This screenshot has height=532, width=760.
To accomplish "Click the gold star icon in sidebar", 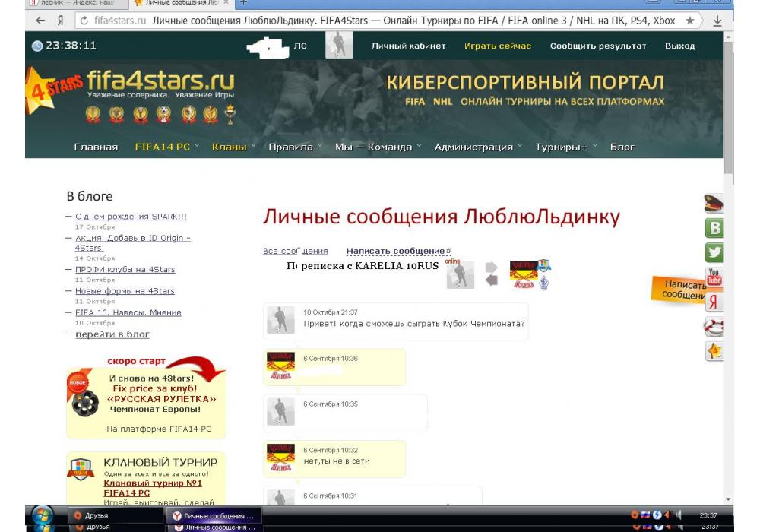I will coord(714,351).
